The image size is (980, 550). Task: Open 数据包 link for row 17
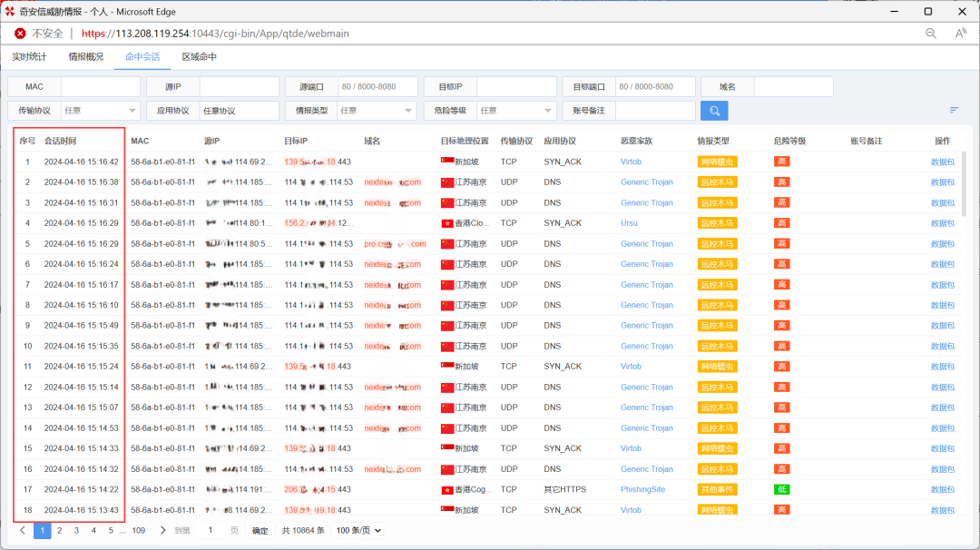(943, 489)
